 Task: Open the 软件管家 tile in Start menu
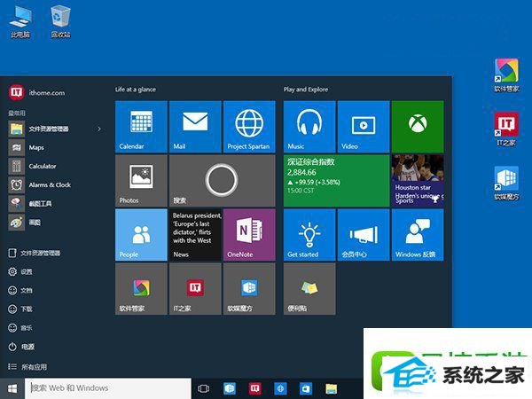click(141, 289)
